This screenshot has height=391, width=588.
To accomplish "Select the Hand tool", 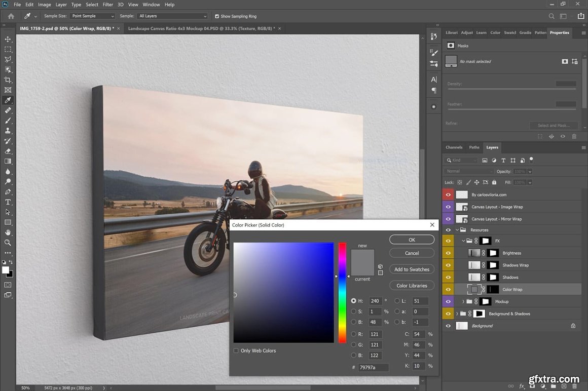I will click(8, 232).
